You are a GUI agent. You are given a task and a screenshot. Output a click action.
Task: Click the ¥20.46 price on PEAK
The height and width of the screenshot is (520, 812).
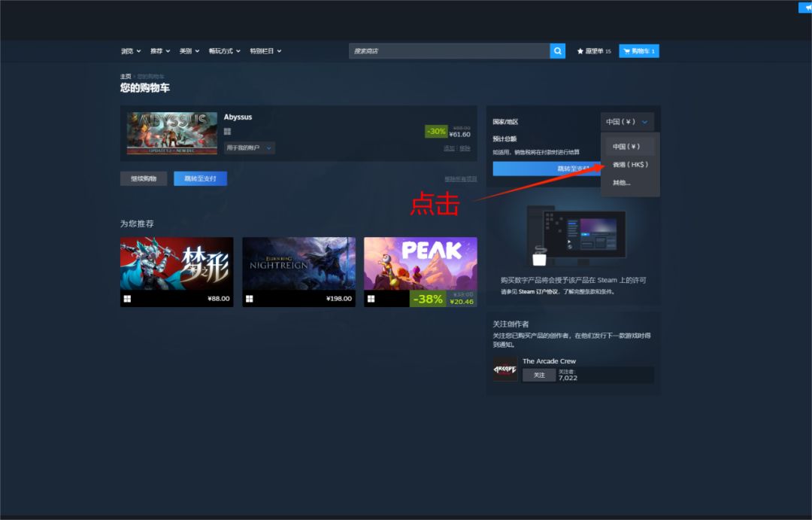pyautogui.click(x=462, y=302)
